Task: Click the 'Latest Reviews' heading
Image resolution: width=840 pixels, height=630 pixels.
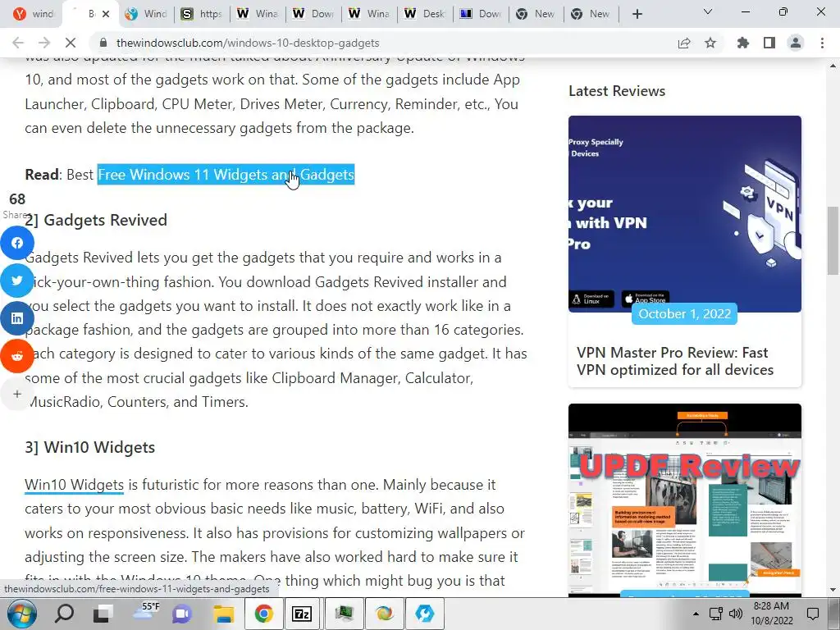Action: (617, 91)
